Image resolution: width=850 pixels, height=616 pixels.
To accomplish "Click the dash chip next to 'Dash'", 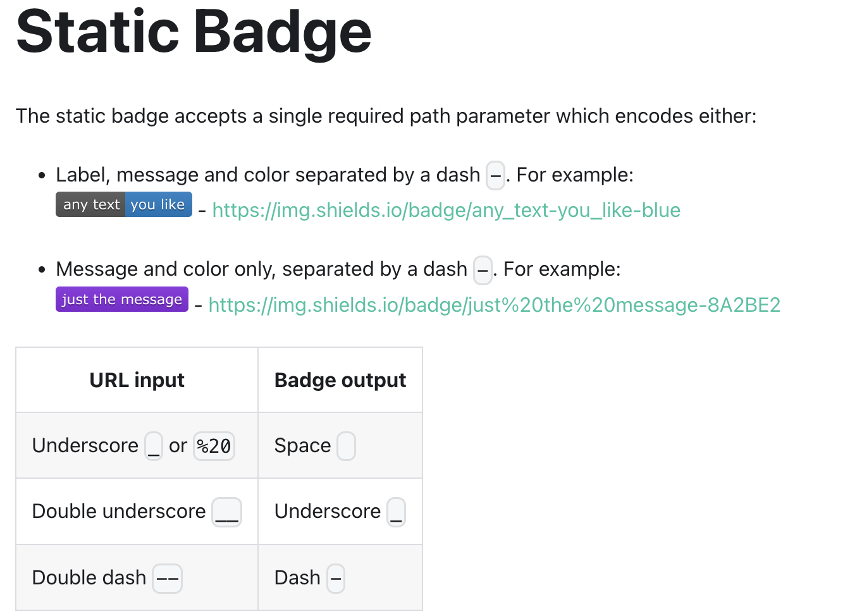I will coord(335,578).
